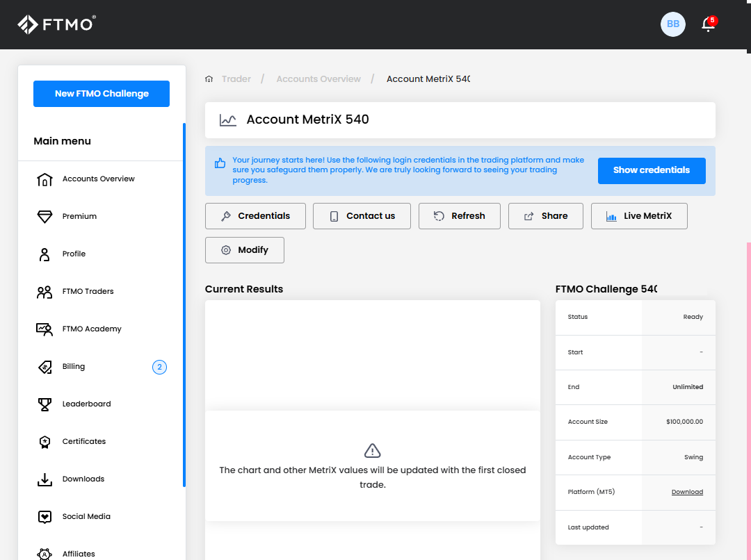Click Accounts Overview house icon in sidebar
The image size is (751, 560).
pyautogui.click(x=45, y=179)
